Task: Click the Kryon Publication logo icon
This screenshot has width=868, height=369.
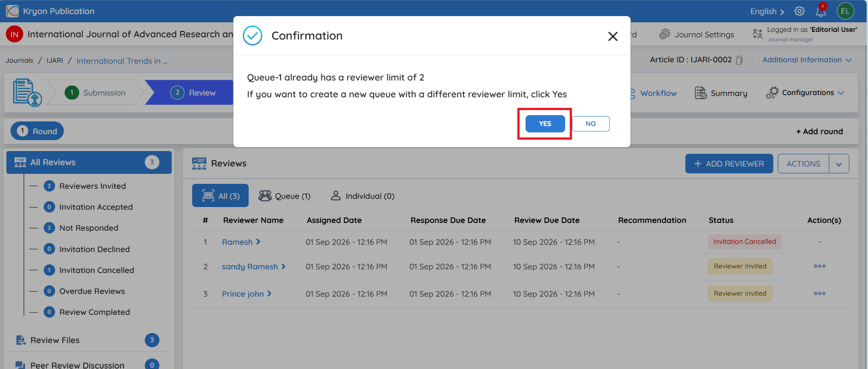Action: click(12, 11)
